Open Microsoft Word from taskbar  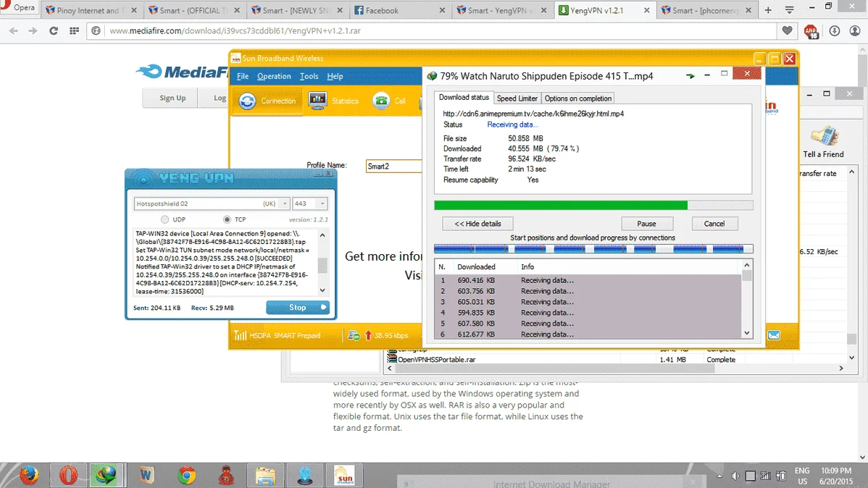146,475
